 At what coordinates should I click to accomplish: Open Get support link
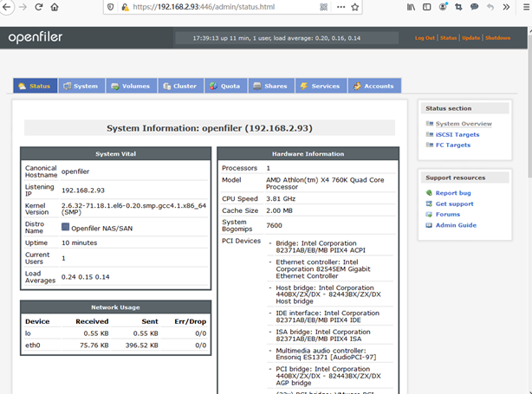point(454,203)
